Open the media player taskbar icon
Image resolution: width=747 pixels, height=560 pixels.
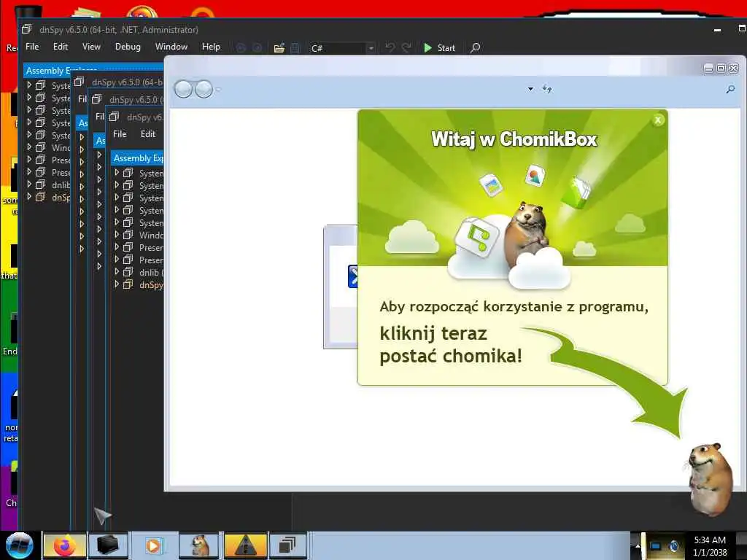point(153,545)
